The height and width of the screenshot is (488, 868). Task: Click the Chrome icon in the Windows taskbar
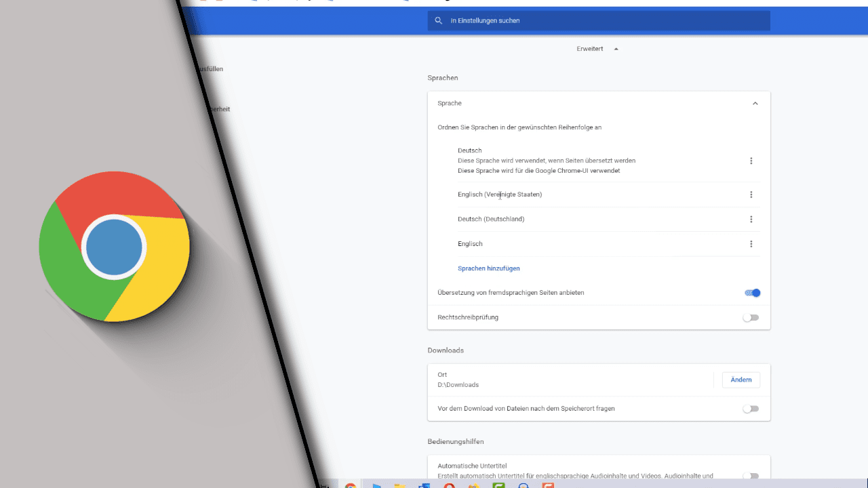pyautogui.click(x=350, y=485)
